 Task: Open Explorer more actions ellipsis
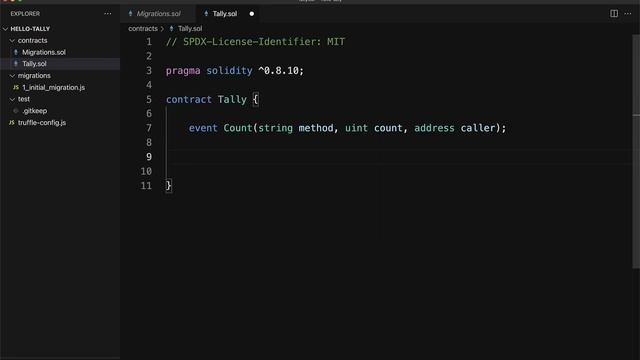pyautogui.click(x=107, y=13)
